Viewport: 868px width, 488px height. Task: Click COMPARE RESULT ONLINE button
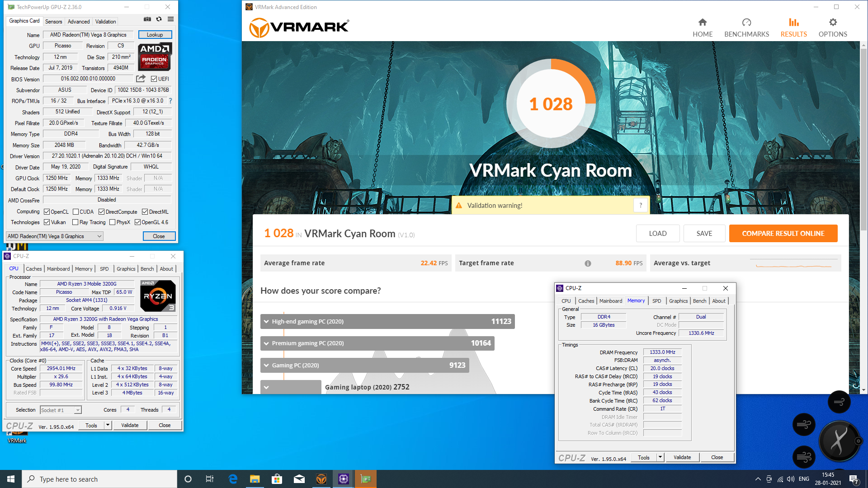783,234
